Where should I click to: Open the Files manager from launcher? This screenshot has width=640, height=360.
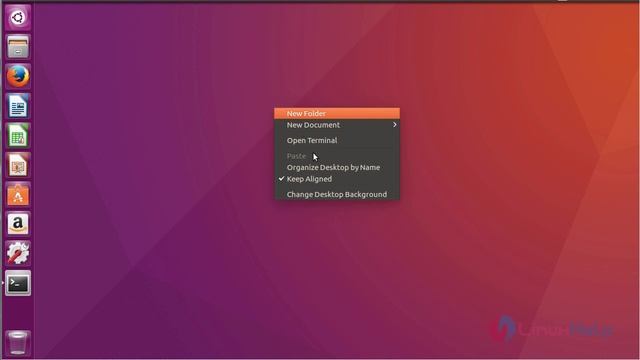(18, 47)
